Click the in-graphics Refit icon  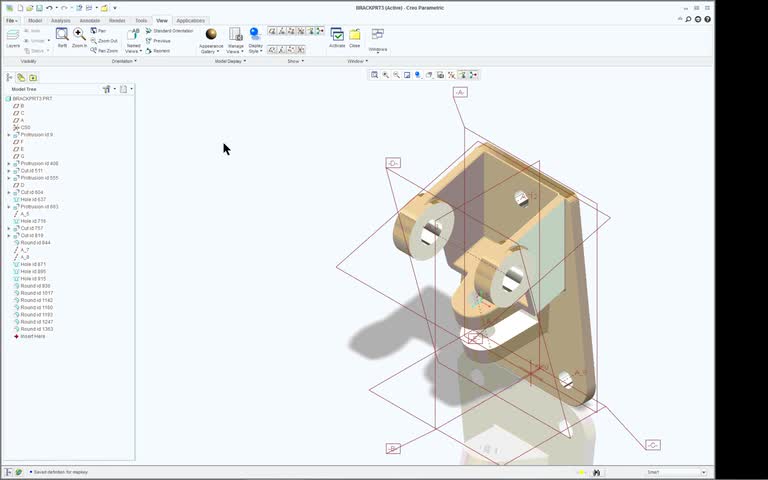tap(375, 75)
